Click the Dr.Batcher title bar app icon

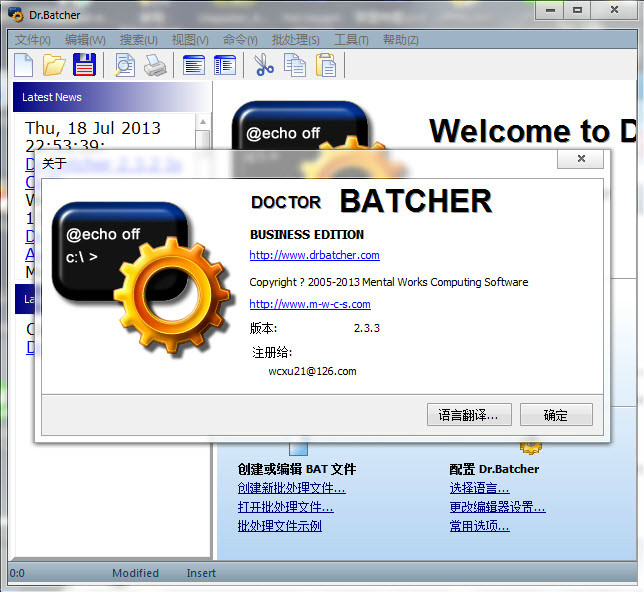16,15
